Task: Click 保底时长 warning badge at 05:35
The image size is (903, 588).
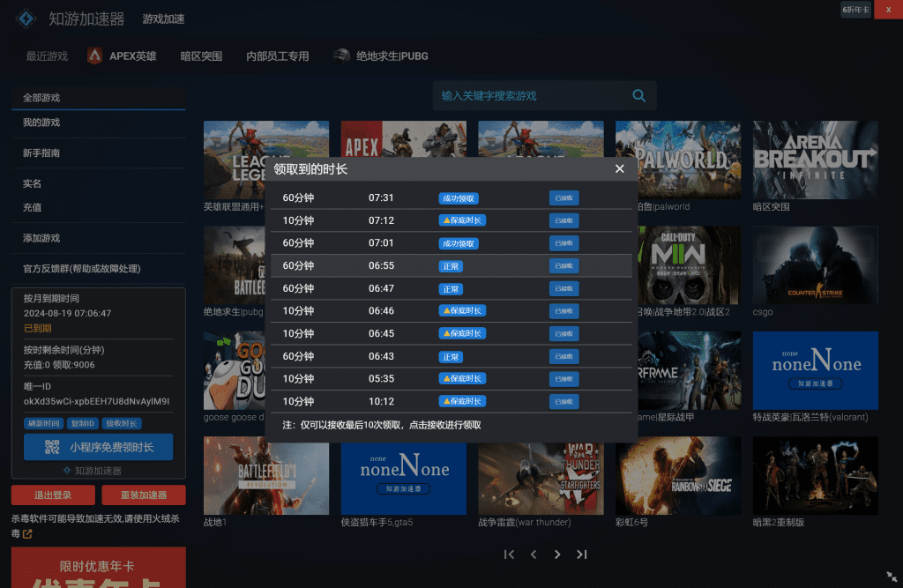Action: coord(462,378)
